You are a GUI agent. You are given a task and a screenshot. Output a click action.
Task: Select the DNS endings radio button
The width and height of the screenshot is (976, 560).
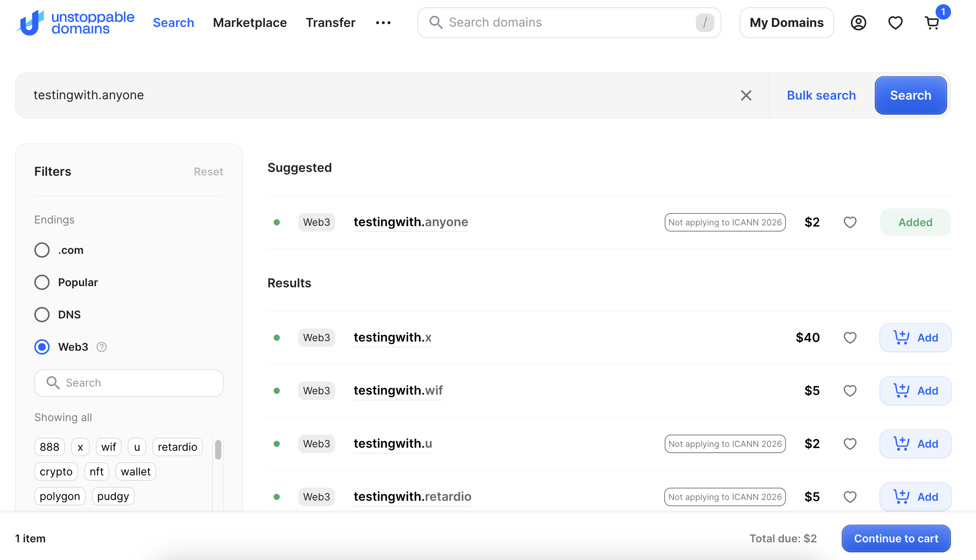(x=42, y=315)
